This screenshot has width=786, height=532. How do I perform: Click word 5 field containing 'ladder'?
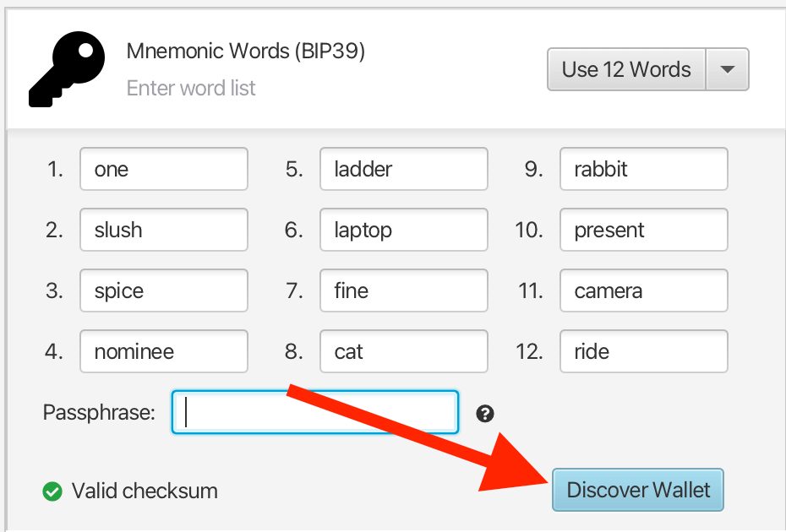tap(403, 170)
